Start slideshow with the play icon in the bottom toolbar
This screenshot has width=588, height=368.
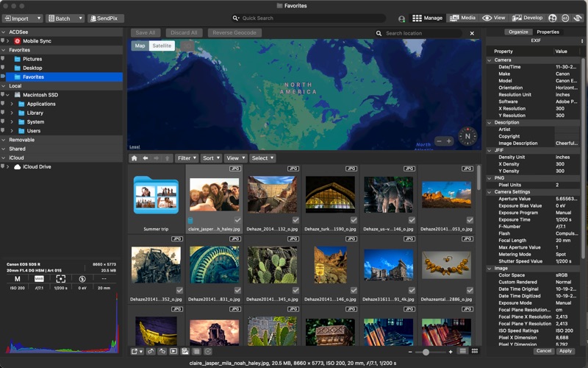173,352
